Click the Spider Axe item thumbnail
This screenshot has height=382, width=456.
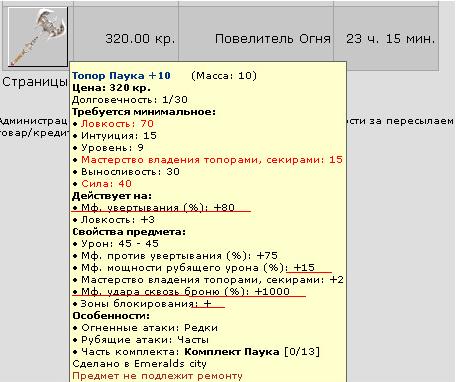point(38,37)
